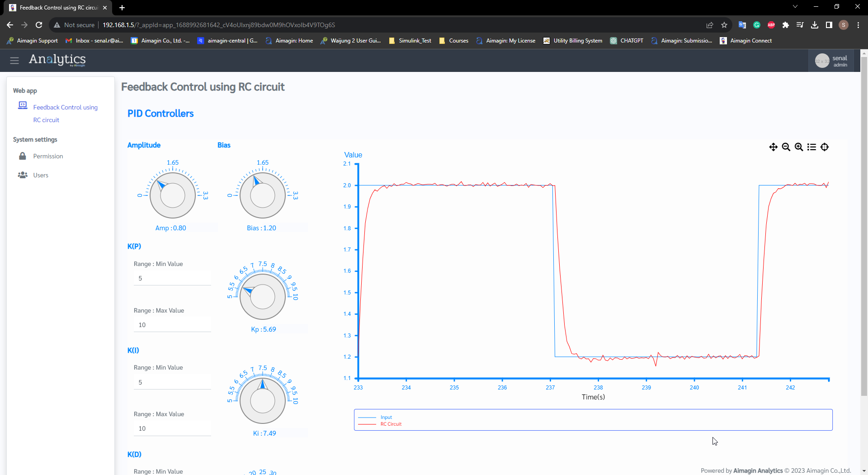Click the Users group icon

point(23,175)
